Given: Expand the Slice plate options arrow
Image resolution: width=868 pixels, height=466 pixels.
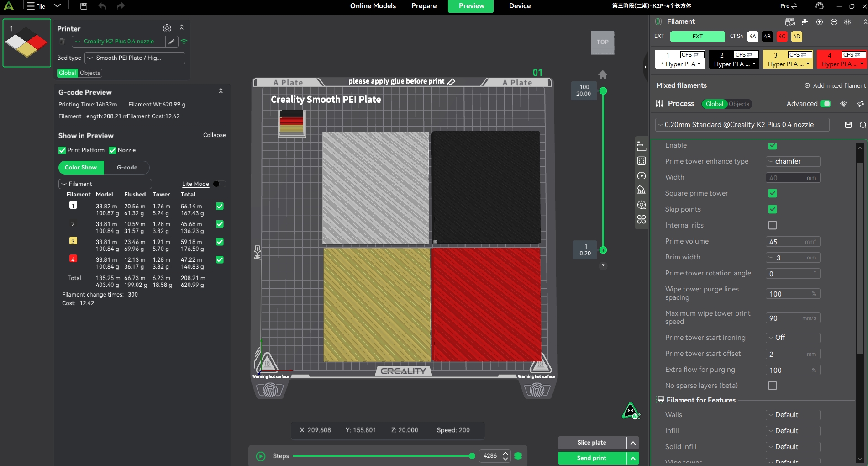Looking at the screenshot, I should (x=633, y=443).
